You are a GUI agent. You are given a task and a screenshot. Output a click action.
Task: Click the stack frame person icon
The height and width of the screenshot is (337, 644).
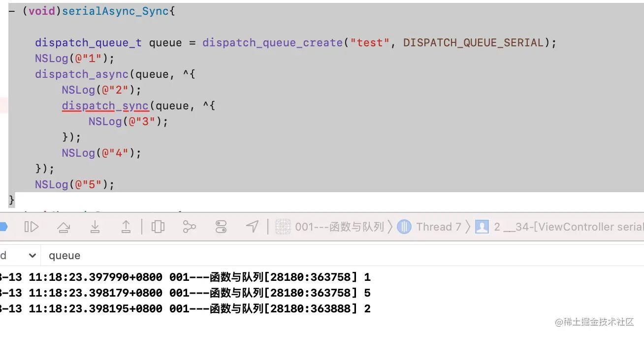[482, 227]
